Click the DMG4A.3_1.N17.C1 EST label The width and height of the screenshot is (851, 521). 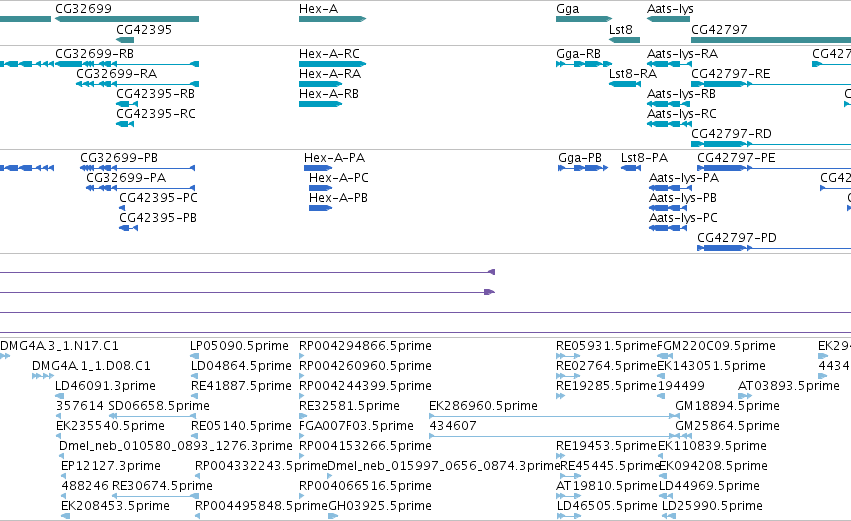(59, 346)
